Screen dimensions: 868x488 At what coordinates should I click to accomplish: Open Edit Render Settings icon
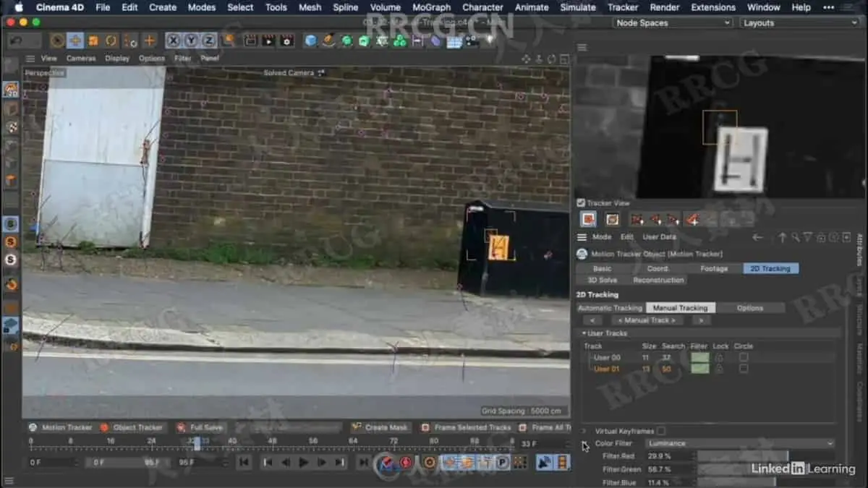(x=286, y=40)
